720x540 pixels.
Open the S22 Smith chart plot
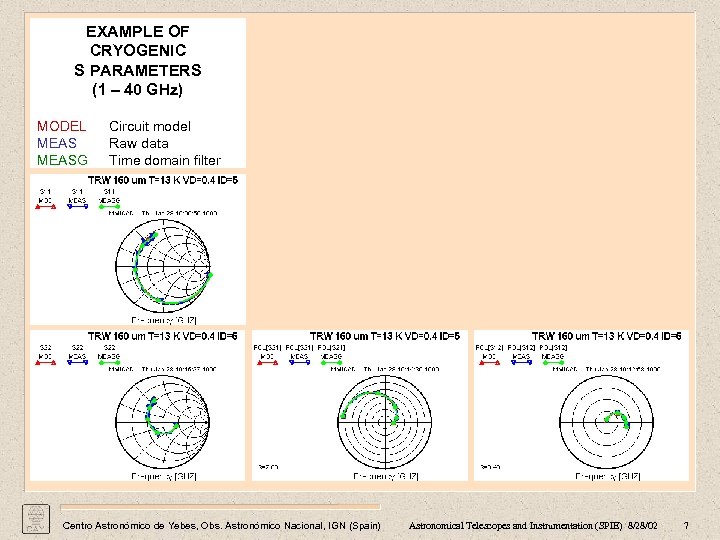pos(163,422)
